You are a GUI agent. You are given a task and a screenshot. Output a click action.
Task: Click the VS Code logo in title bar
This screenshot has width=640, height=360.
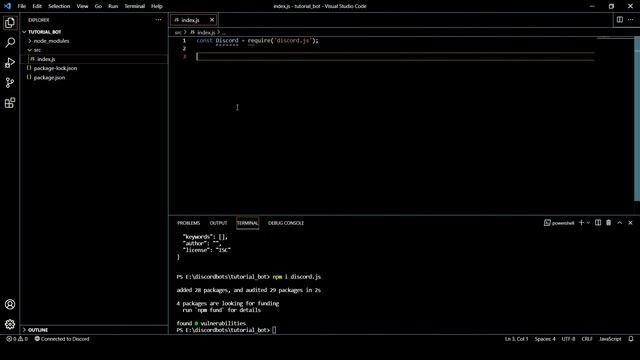pos(7,6)
